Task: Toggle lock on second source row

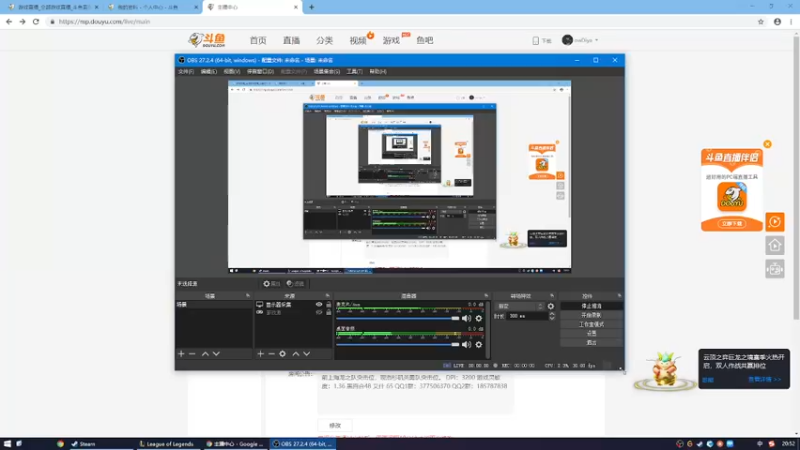Action: pyautogui.click(x=329, y=312)
